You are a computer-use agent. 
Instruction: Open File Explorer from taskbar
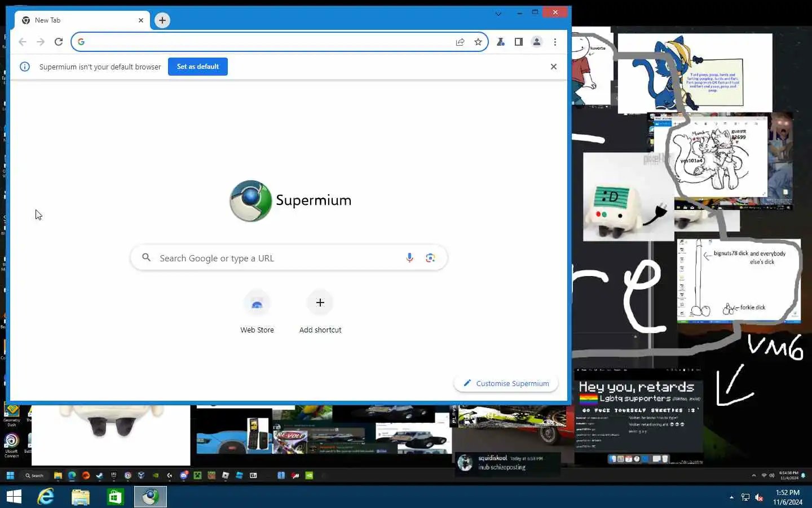pyautogui.click(x=81, y=497)
